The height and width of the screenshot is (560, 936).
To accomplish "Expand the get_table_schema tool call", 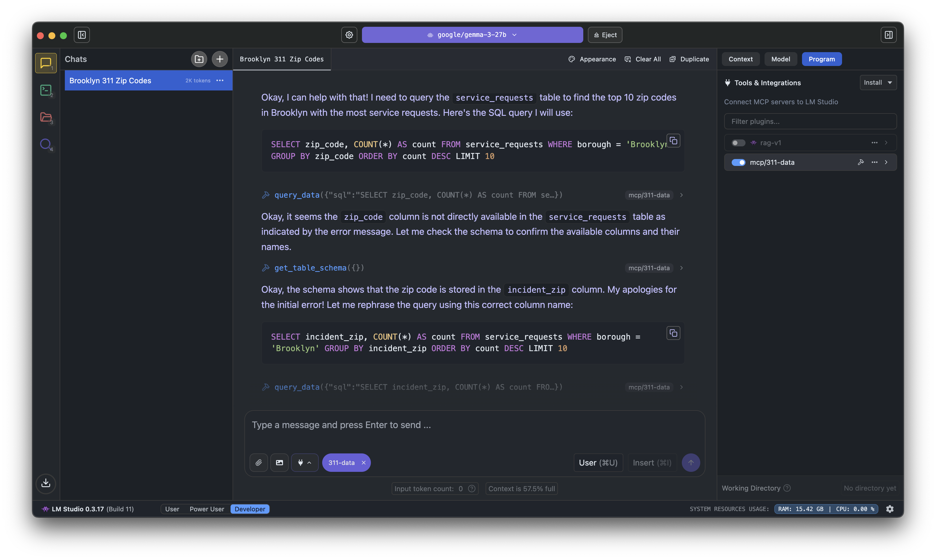I will point(681,268).
